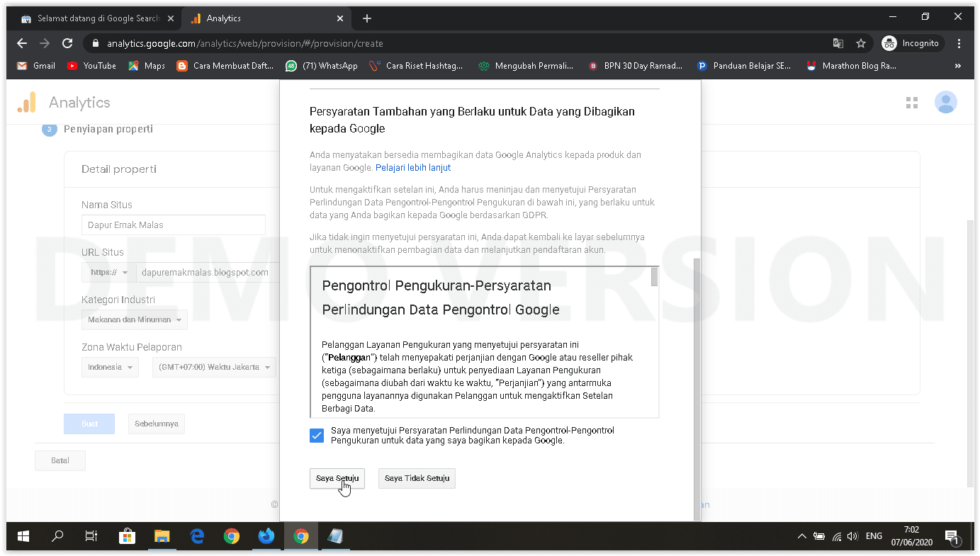This screenshot has height=556, width=980.
Task: Click the URL Situs input field
Action: tap(207, 272)
